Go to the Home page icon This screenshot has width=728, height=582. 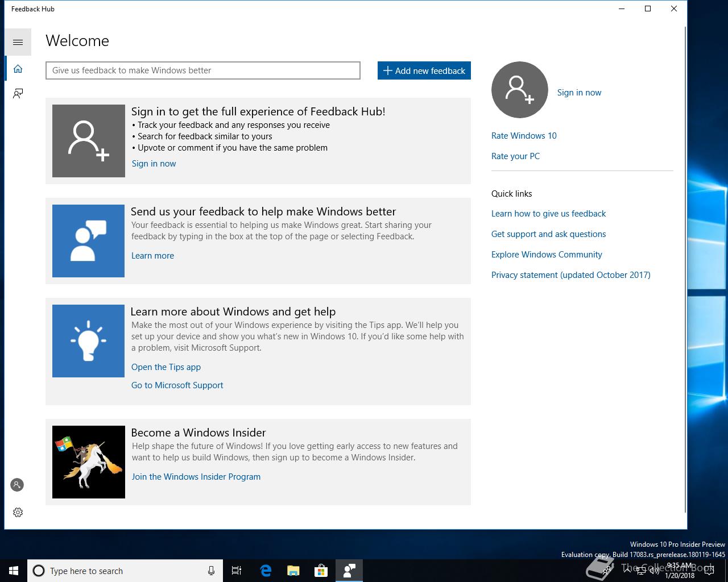(18, 69)
